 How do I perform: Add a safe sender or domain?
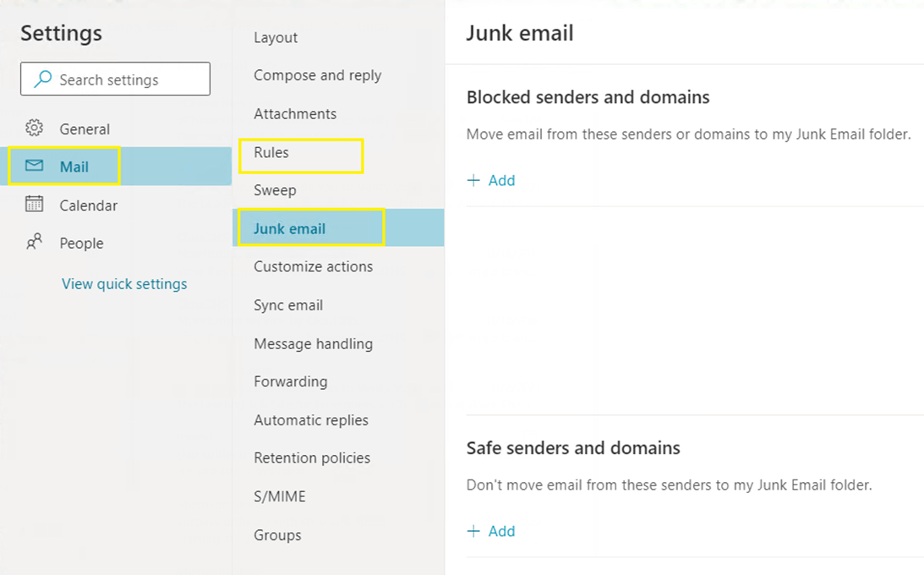click(x=491, y=531)
